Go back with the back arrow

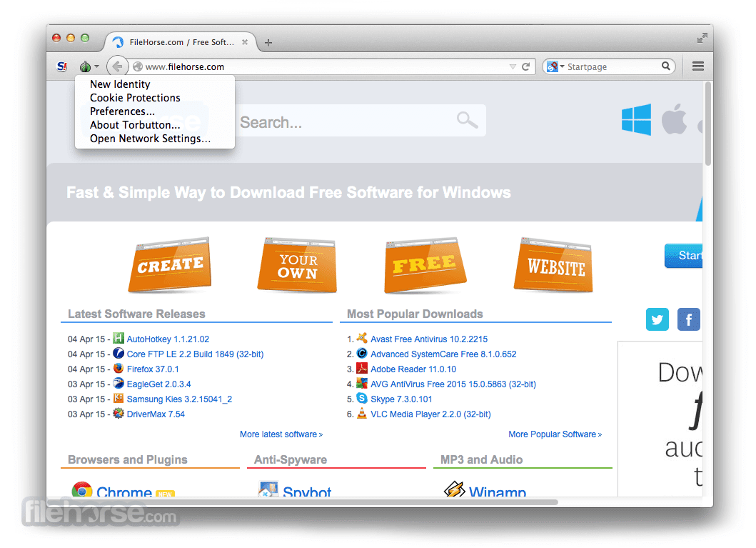tap(117, 66)
